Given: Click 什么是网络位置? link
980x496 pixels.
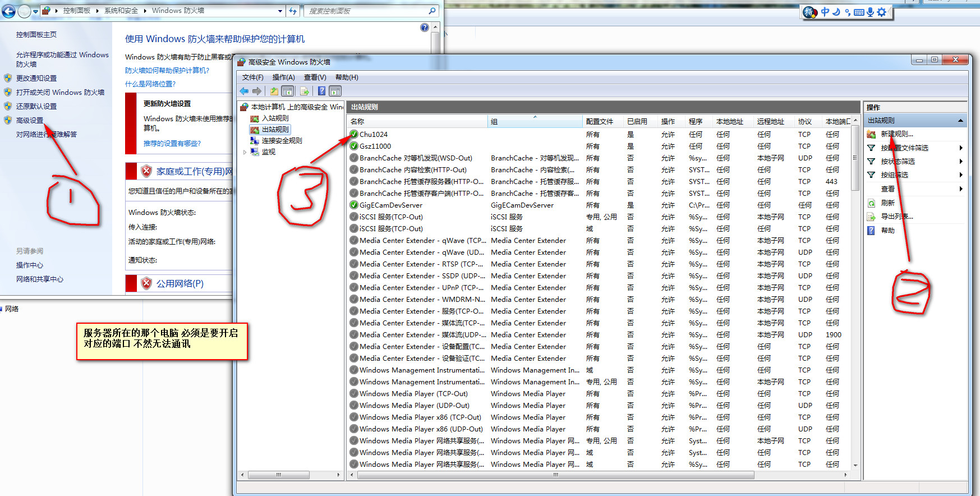Looking at the screenshot, I should (150, 84).
